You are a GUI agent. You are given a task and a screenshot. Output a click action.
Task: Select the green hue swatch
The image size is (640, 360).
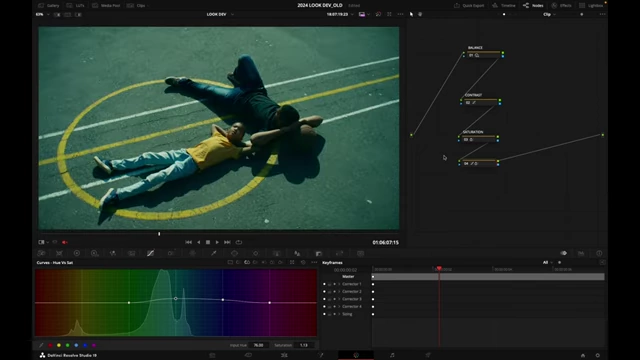(68, 345)
